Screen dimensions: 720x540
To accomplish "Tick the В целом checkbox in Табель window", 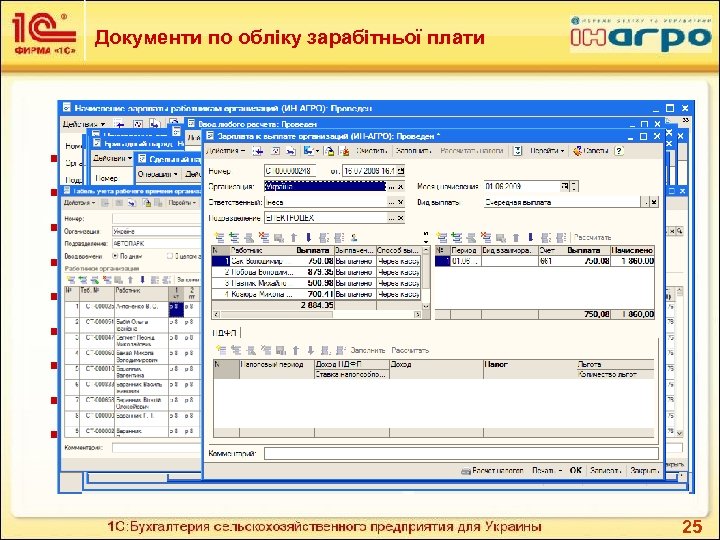I will (x=170, y=256).
